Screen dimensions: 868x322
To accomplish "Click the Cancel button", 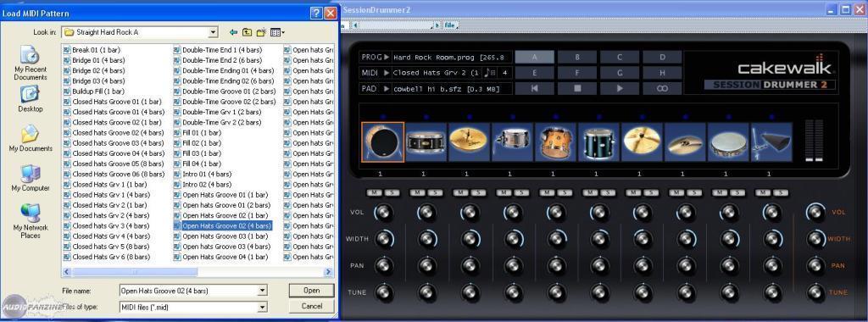I will click(312, 306).
